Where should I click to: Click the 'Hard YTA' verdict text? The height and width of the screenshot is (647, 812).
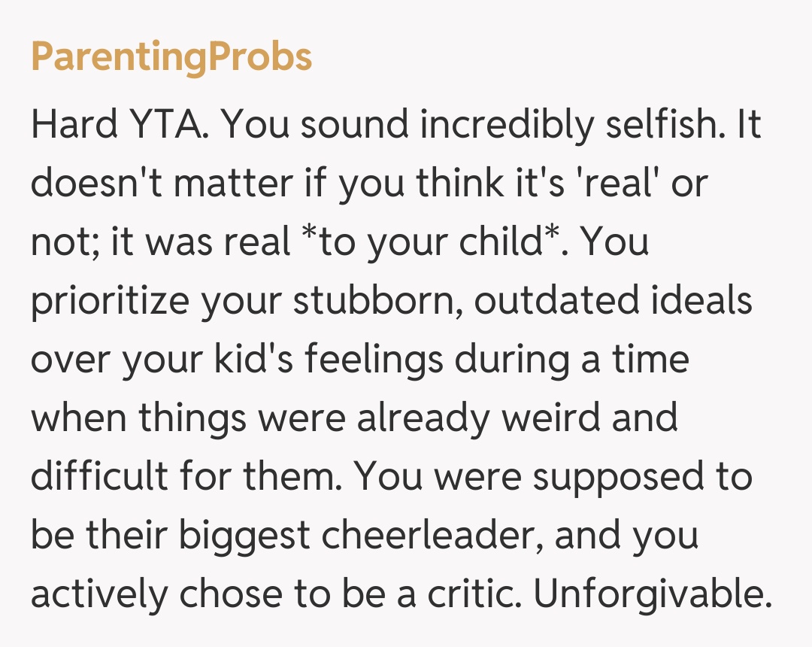(117, 125)
